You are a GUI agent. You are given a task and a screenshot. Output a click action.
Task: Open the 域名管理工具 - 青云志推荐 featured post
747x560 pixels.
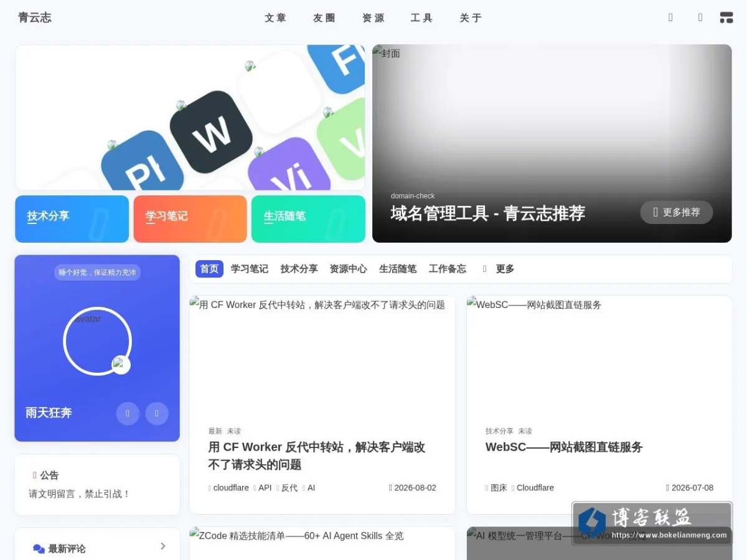(487, 213)
